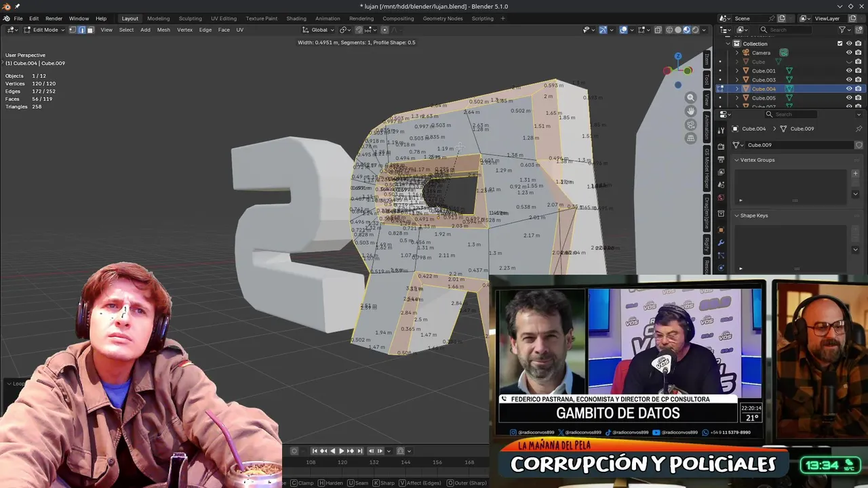Screen dimensions: 868x488
Task: Select material preview shading
Action: (686, 30)
